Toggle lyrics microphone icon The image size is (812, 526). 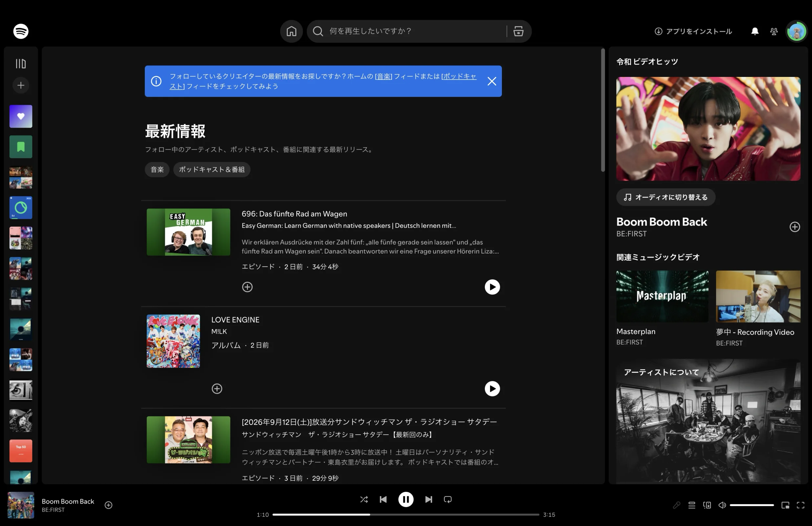point(677,505)
